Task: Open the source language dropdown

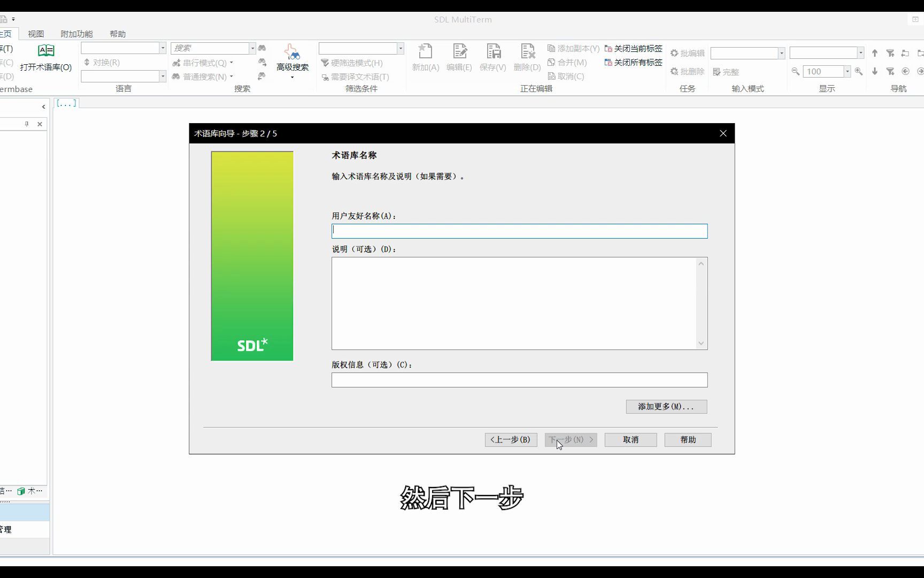Action: click(x=163, y=48)
